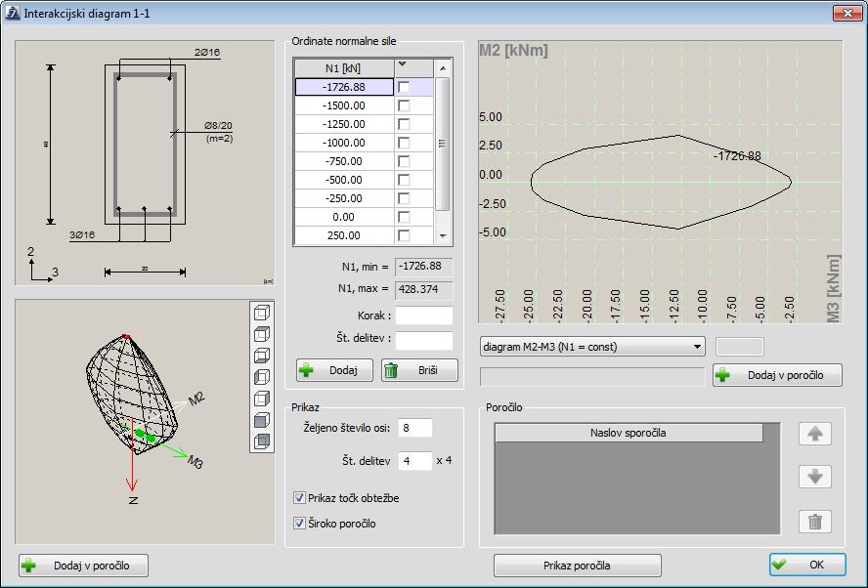Click N1, min value -1726.88 field
Viewport: 868px width, 588px height.
click(x=423, y=267)
